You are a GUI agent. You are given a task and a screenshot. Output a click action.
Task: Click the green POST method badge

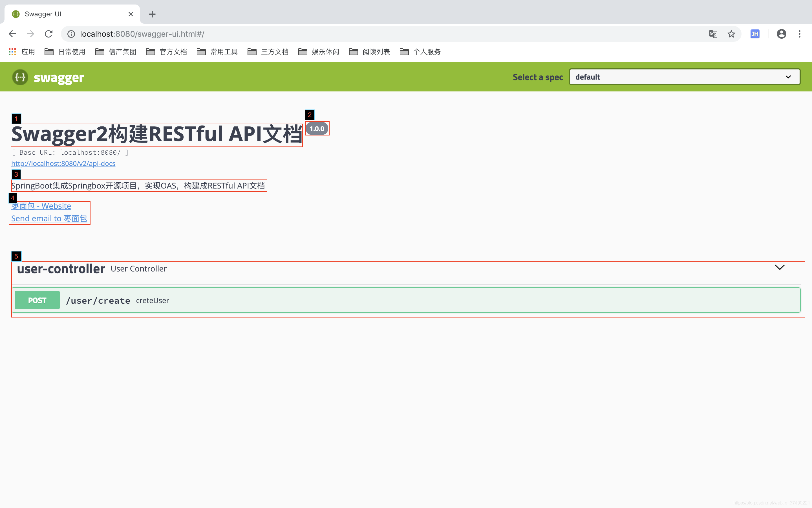pos(37,300)
